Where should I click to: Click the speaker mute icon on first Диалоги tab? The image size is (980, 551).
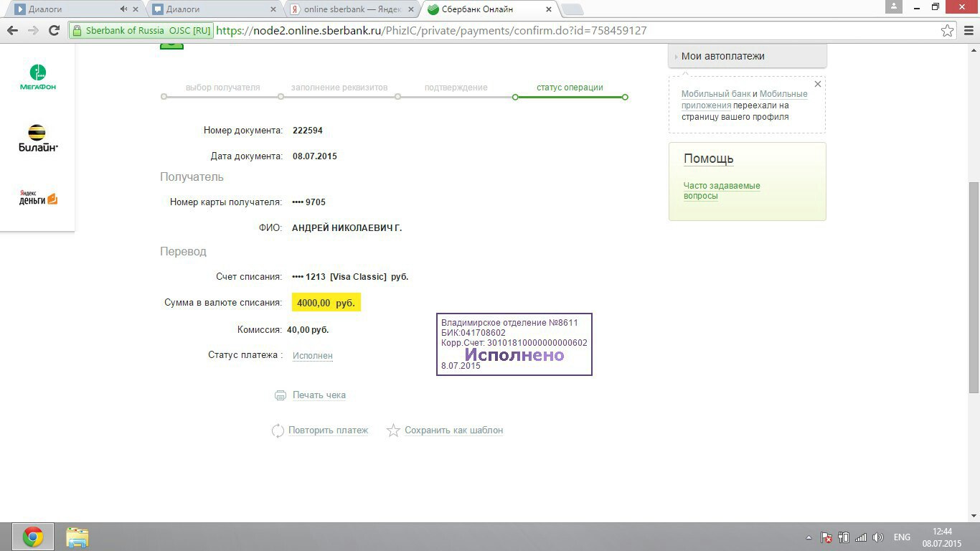123,9
